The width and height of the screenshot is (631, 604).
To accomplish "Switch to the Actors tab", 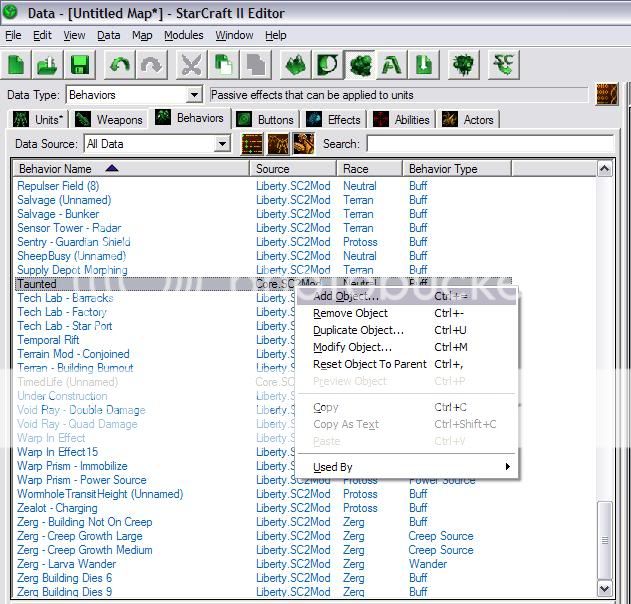I will pos(468,120).
